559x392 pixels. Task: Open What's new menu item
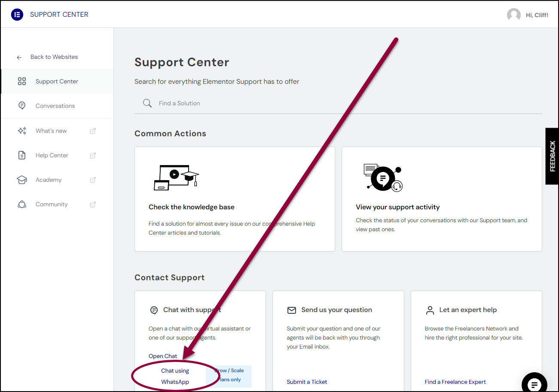pos(57,131)
